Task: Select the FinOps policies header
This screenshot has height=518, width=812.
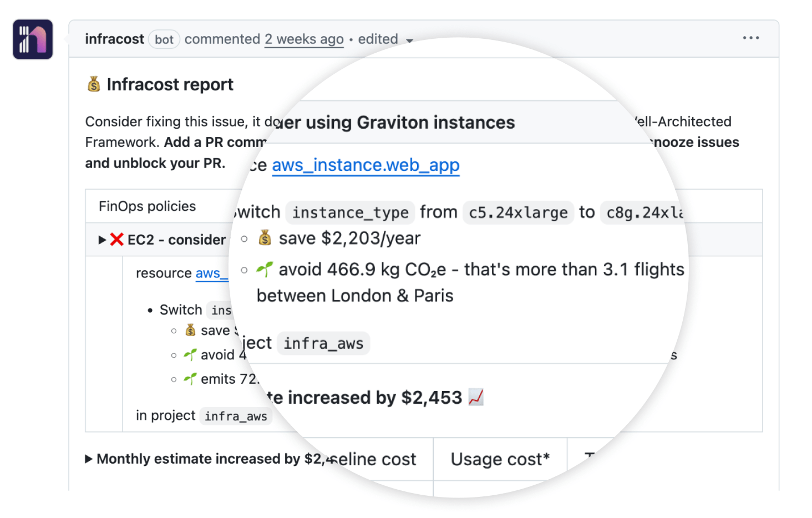Action: click(147, 206)
